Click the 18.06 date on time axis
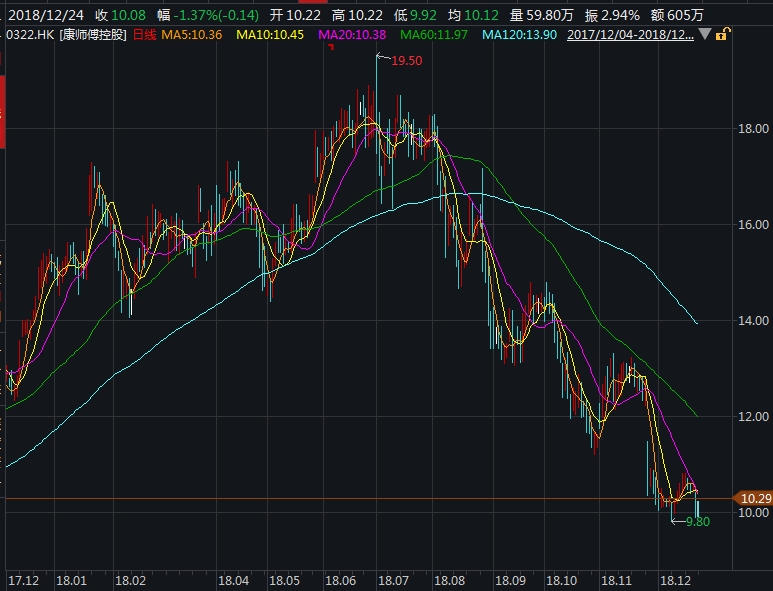Viewport: 773px width, 591px height. pos(342,580)
